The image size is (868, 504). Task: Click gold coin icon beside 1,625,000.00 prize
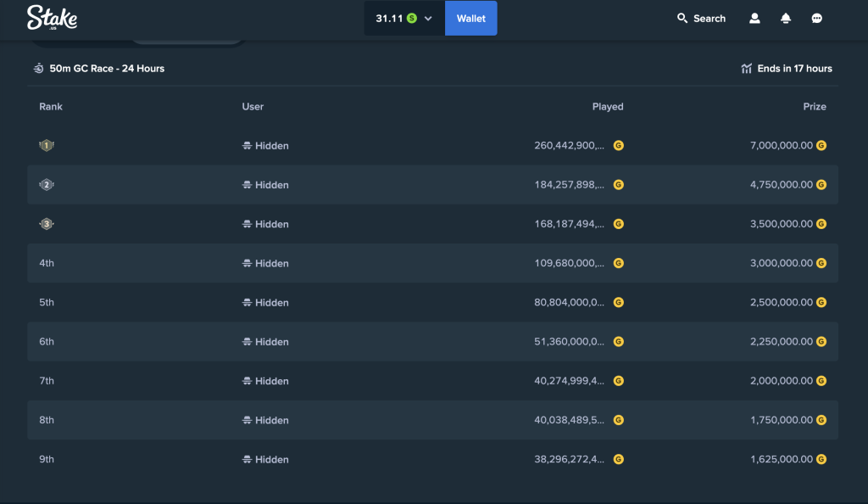pos(821,460)
